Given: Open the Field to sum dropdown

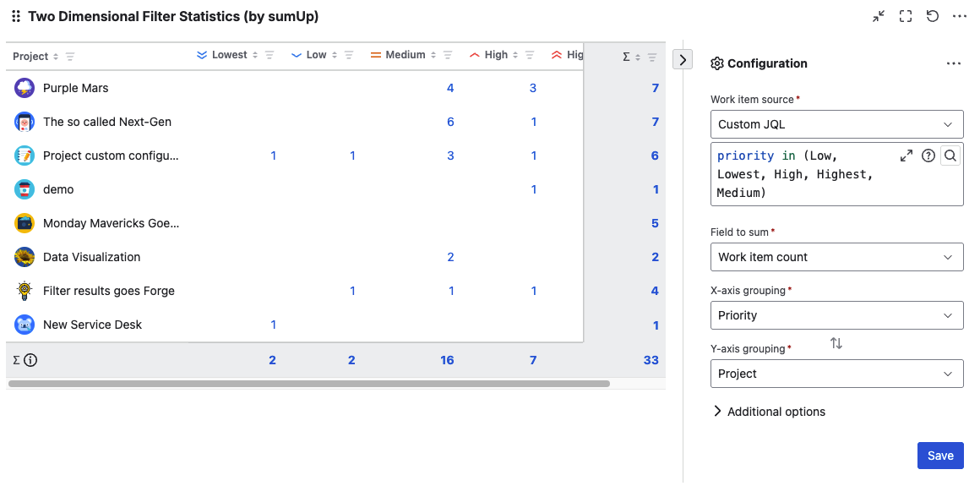Looking at the screenshot, I should 836,257.
